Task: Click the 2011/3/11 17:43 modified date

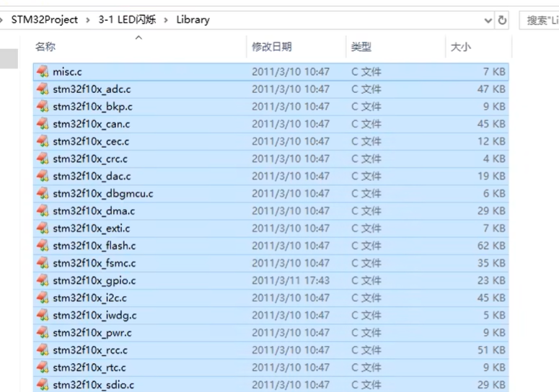Action: click(291, 280)
